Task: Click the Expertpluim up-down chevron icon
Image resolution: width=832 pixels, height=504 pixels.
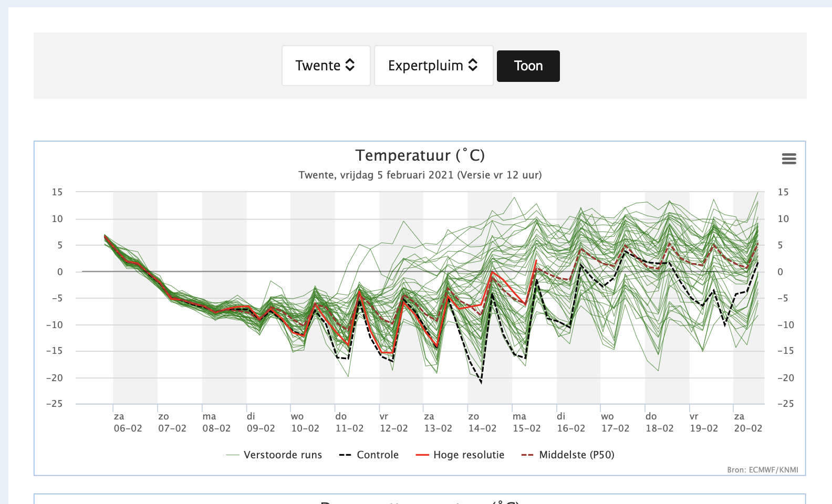Action: [473, 65]
